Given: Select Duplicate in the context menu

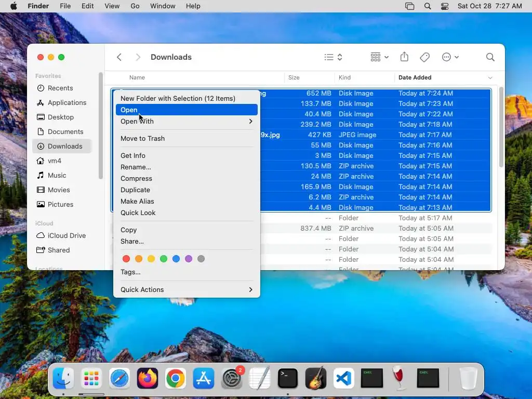Looking at the screenshot, I should pos(187,190).
